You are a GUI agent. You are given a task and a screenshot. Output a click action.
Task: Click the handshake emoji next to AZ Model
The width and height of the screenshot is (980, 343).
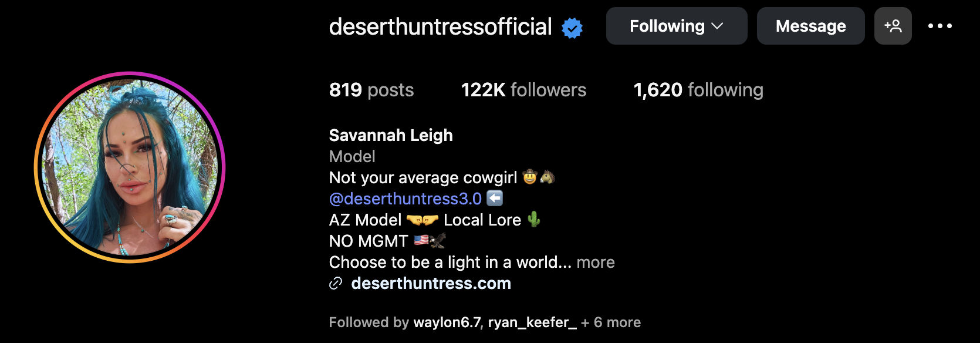[x=423, y=220]
